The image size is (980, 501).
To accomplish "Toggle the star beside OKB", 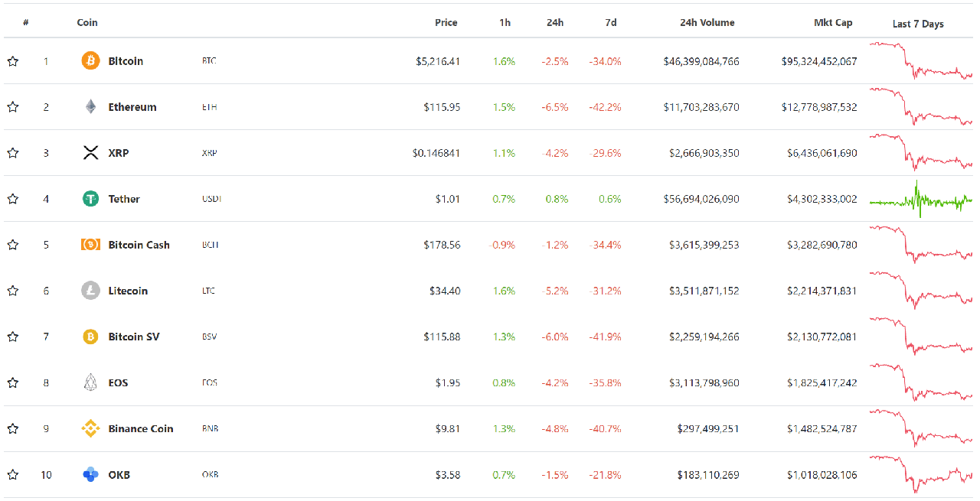I will (13, 474).
